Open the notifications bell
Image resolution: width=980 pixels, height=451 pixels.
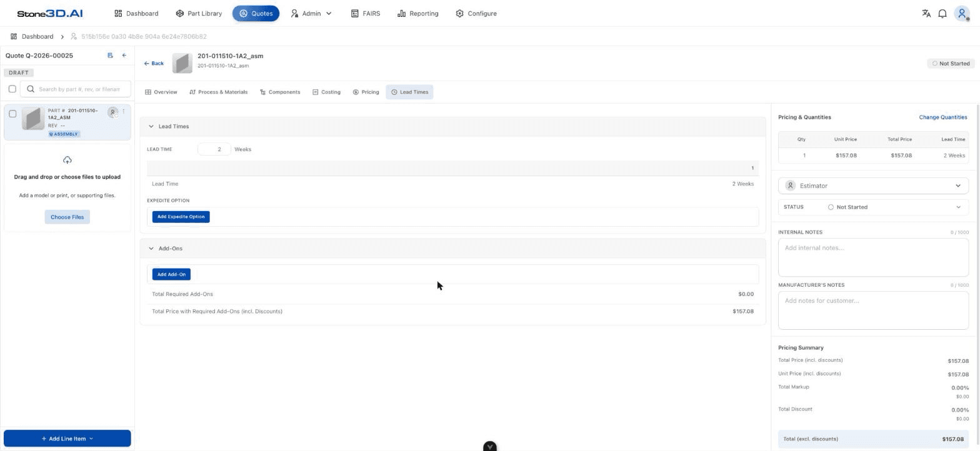(x=942, y=13)
